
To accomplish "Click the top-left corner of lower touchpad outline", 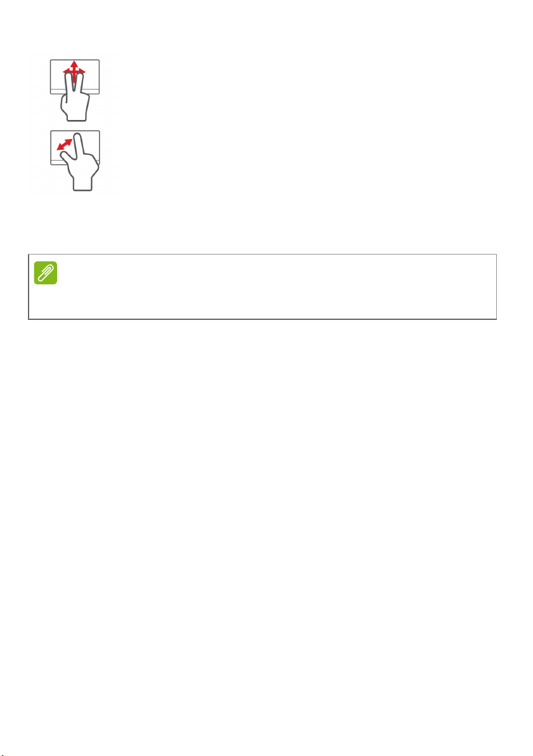I will [51, 131].
